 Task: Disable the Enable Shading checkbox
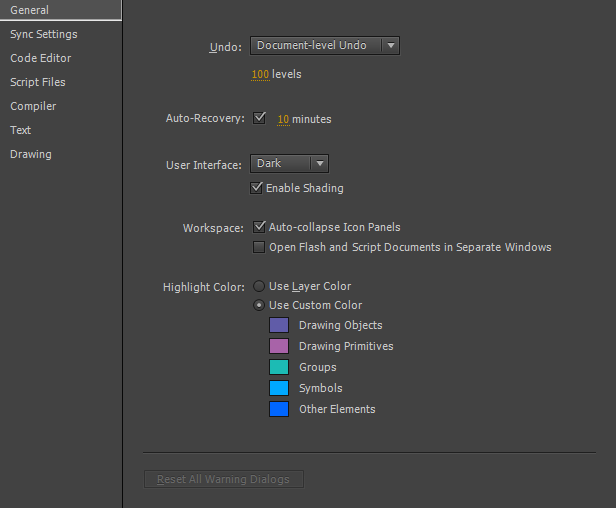[258, 188]
